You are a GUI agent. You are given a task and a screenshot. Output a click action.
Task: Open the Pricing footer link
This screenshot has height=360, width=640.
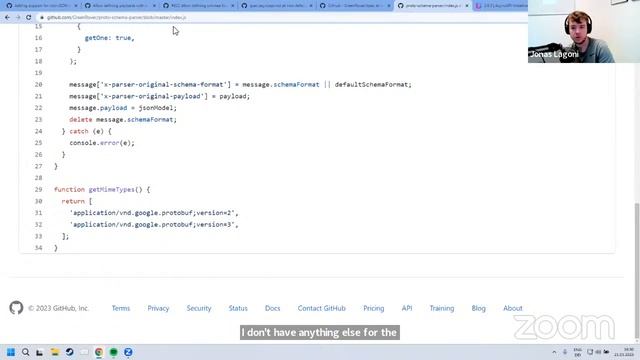tap(374, 308)
